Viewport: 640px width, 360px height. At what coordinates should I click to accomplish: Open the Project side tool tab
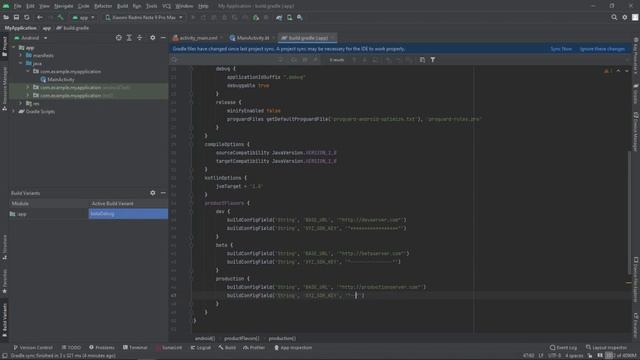tap(4, 46)
